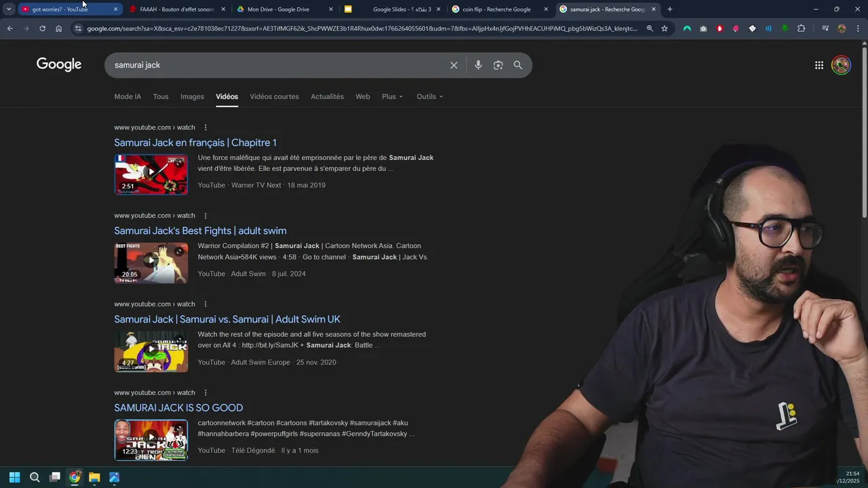Open the tab search dropdown arrow
Image resolution: width=868 pixels, height=488 pixels.
click(9, 9)
